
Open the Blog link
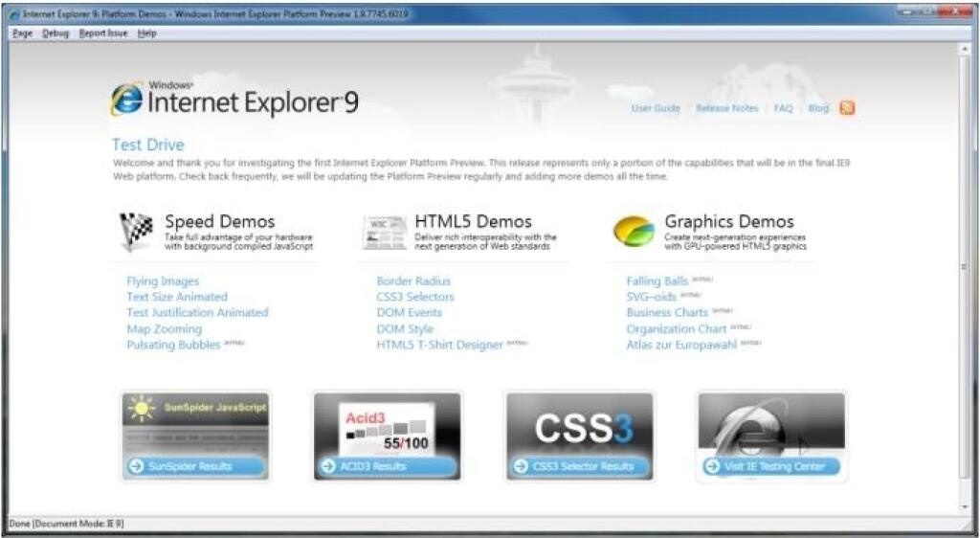818,108
